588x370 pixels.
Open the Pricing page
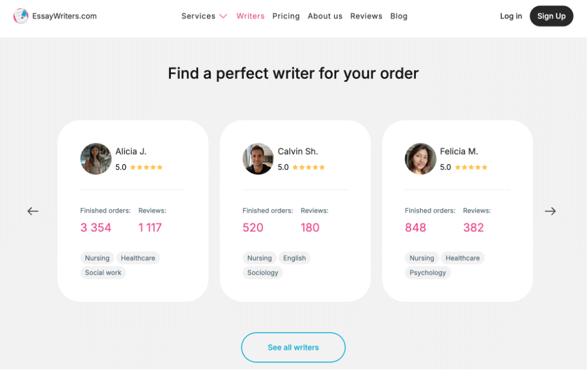tap(286, 16)
